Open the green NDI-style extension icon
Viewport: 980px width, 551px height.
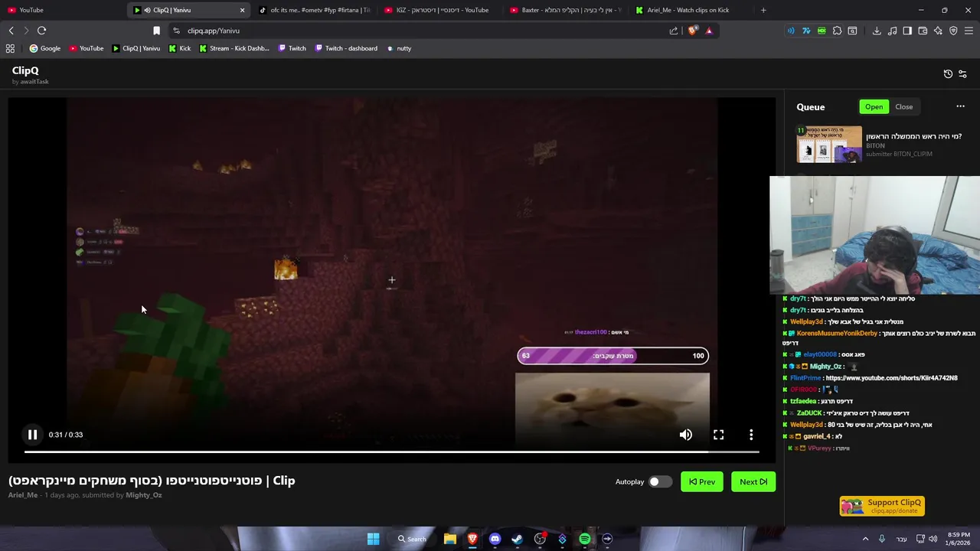click(822, 31)
